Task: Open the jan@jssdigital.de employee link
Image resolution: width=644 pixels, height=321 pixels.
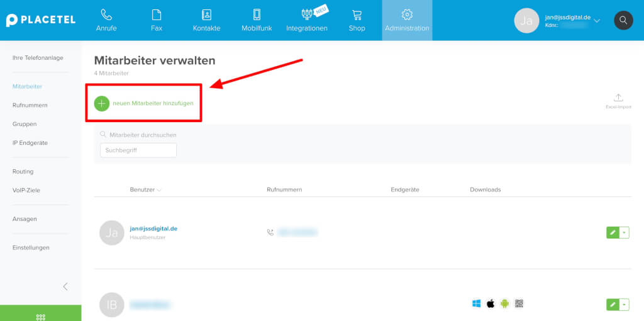Action: tap(153, 228)
